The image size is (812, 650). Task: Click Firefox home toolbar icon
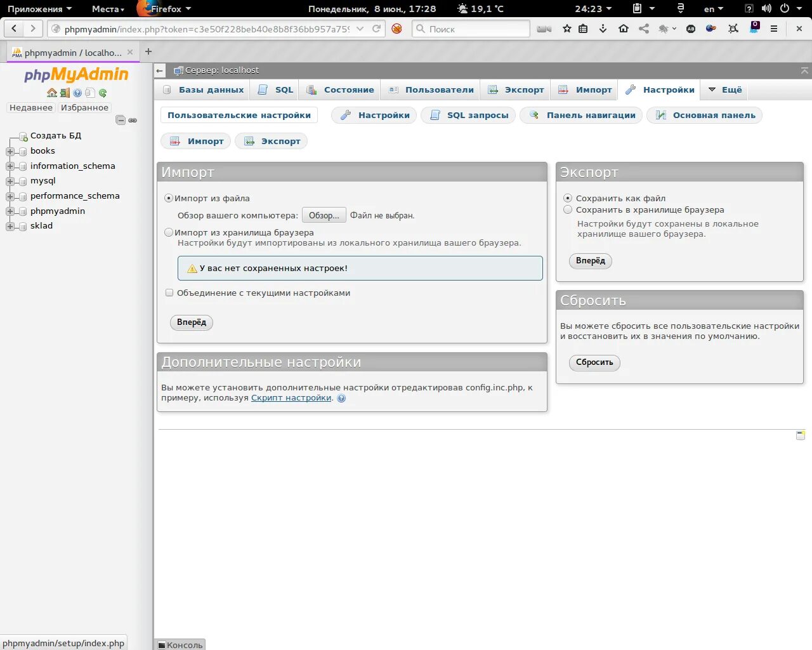click(624, 29)
